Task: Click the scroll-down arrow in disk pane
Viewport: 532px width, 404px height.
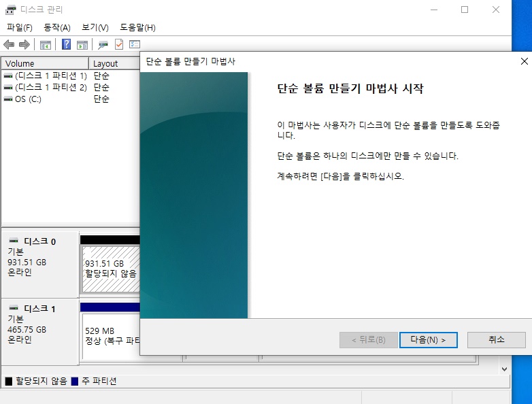Action: point(505,369)
